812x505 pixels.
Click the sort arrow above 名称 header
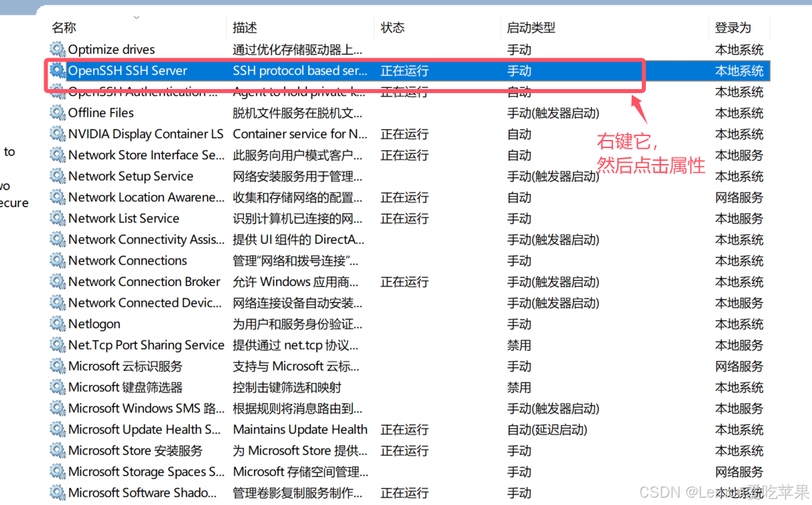(x=137, y=17)
